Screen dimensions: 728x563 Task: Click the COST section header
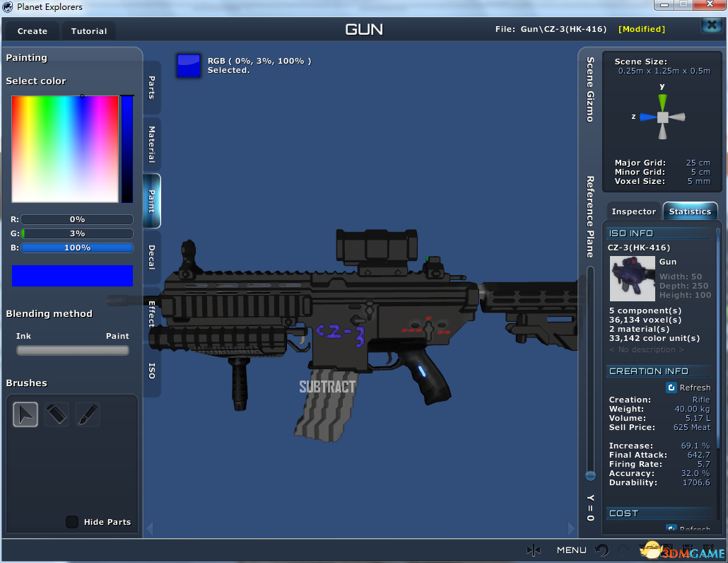pyautogui.click(x=659, y=513)
